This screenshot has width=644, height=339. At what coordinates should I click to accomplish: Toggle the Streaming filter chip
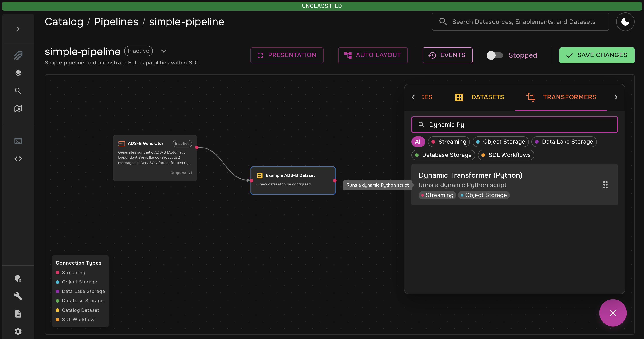point(449,142)
